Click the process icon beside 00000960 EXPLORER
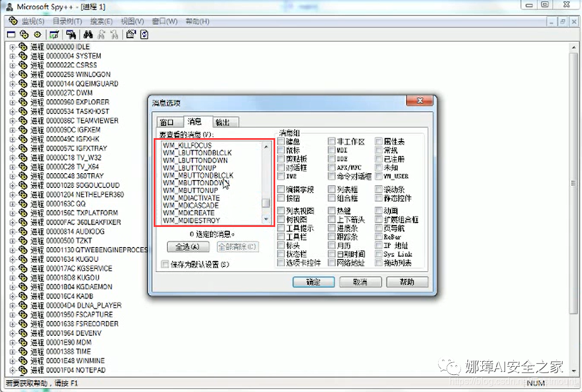Viewport: 582px width, 392px height. 23,102
